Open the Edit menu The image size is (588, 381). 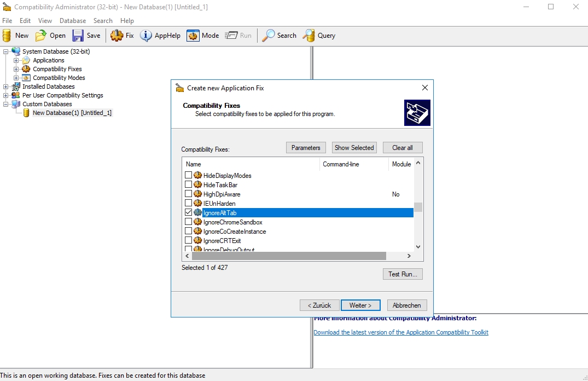click(25, 21)
